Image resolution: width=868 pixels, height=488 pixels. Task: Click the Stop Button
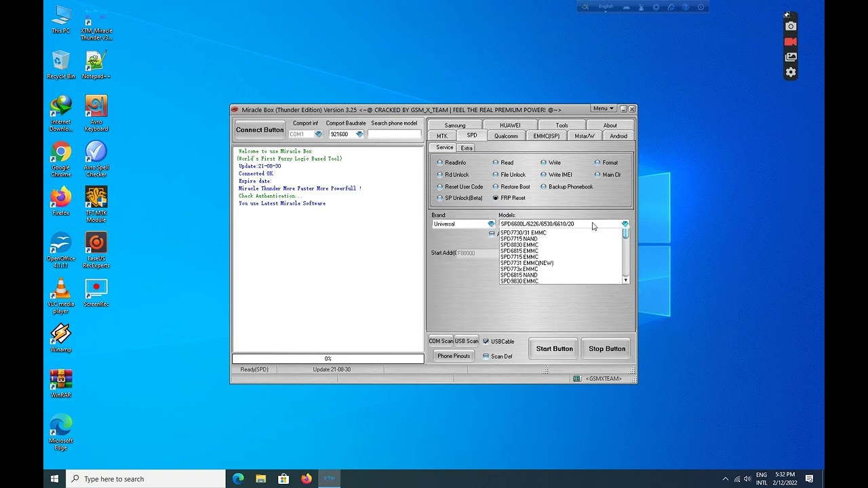point(607,348)
